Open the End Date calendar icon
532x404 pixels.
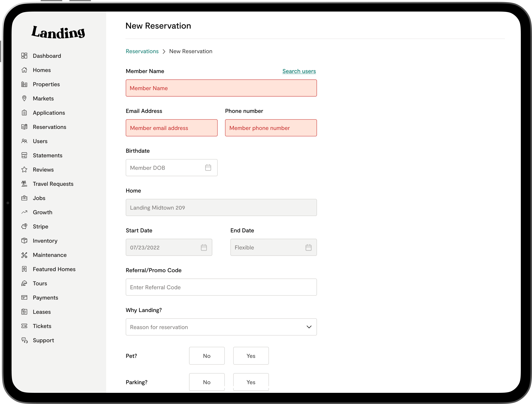pyautogui.click(x=308, y=247)
